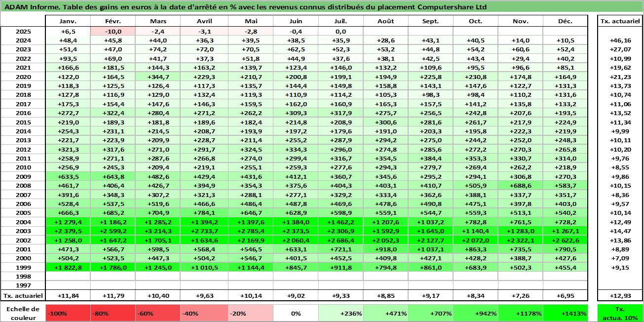Click the Tx. actuariel label of the bottom row
The height and width of the screenshot is (322, 644).
click(23, 296)
